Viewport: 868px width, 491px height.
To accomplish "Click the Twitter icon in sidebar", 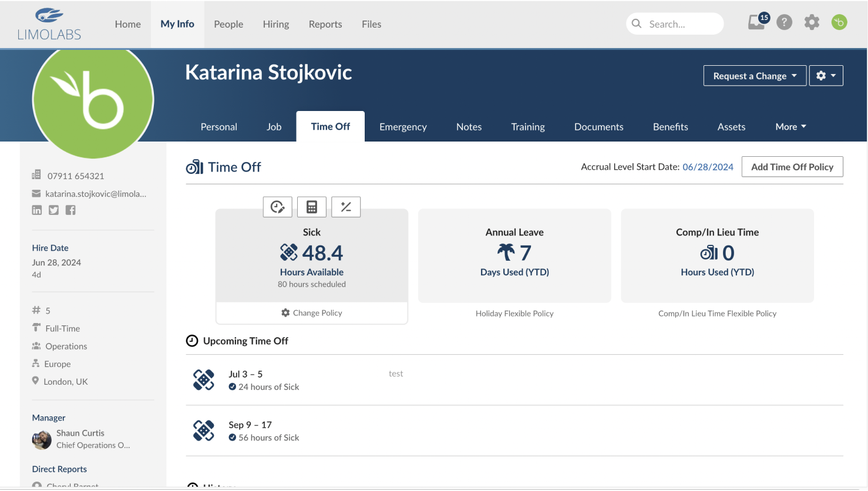I will point(53,210).
